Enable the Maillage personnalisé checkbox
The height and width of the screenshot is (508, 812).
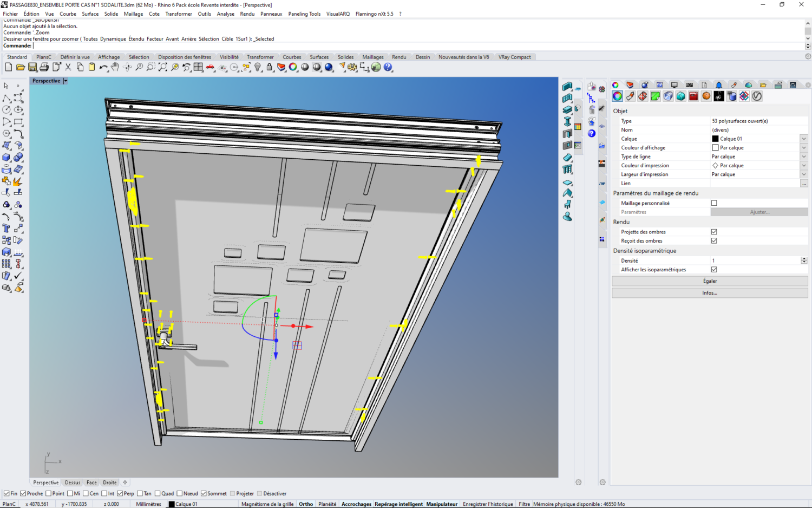(714, 203)
